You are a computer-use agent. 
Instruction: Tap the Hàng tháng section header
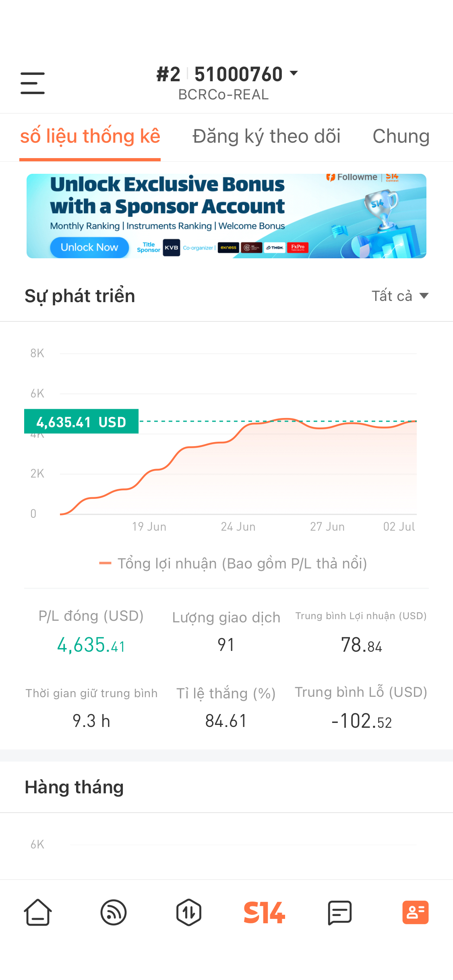pos(74,787)
